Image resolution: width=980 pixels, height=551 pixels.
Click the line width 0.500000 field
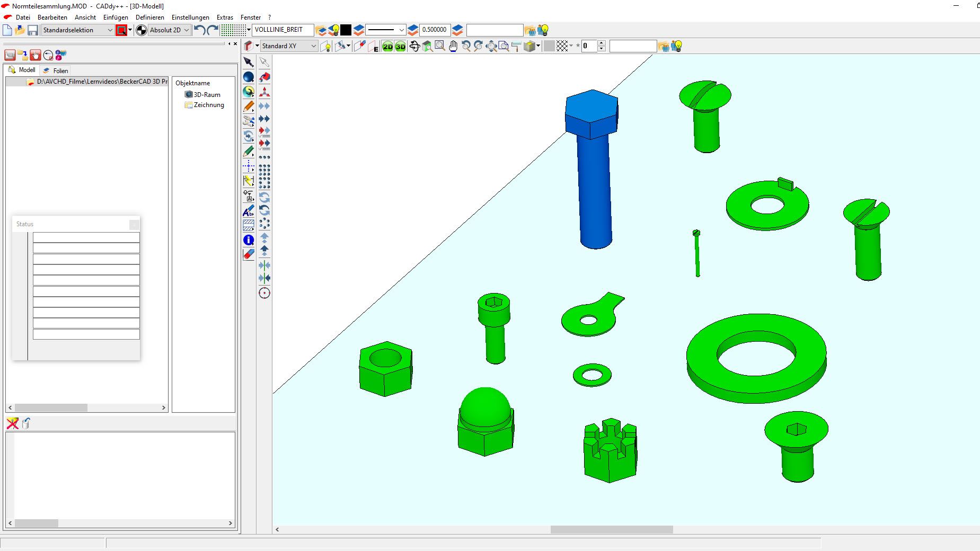tap(435, 30)
